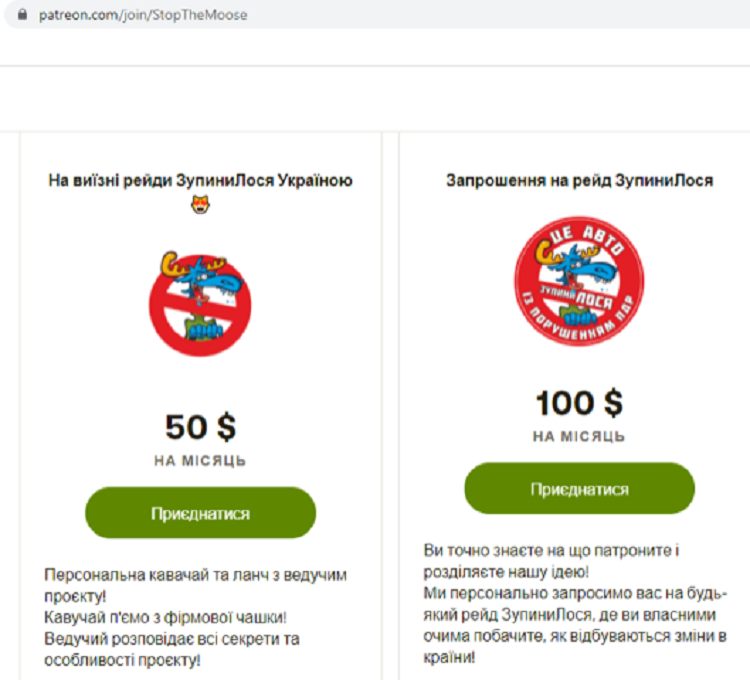Click the 50 $ price text
Viewport: 750px width, 680px height.
click(200, 427)
